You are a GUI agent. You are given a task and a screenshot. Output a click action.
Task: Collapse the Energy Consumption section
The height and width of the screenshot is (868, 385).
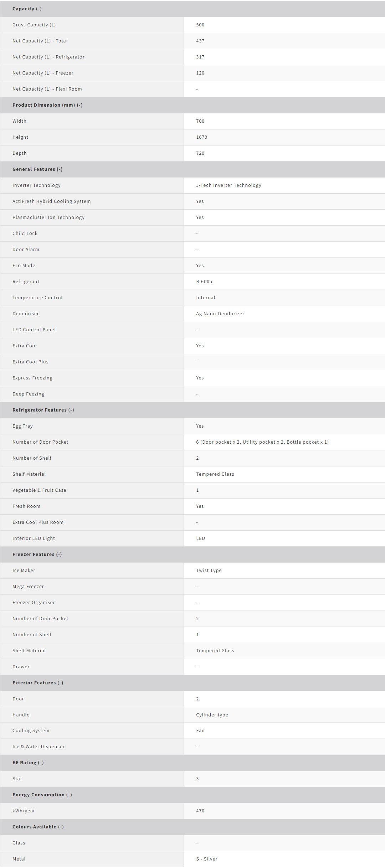(42, 795)
